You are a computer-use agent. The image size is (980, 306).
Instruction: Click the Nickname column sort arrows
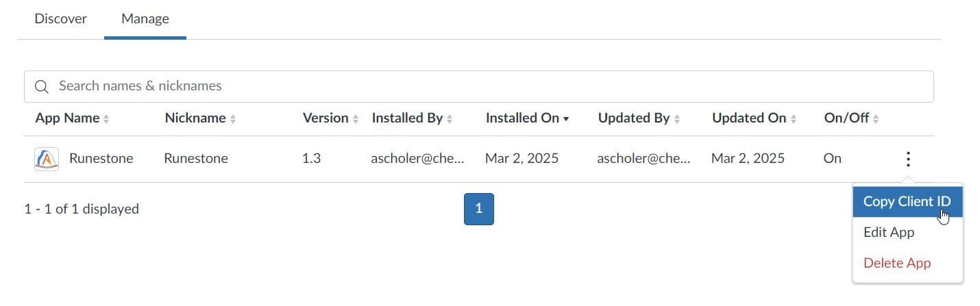(x=233, y=119)
